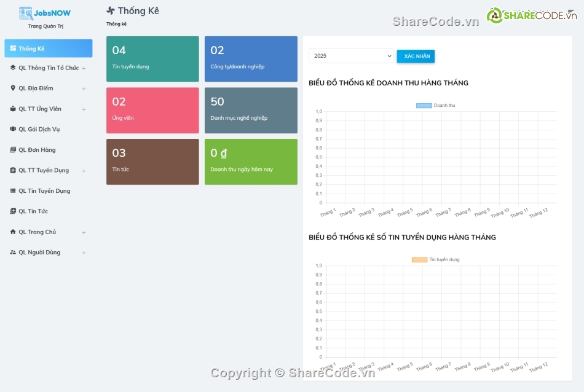584x392 pixels.
Task: Click the QL Trang Chủ home icon
Action: (x=13, y=232)
